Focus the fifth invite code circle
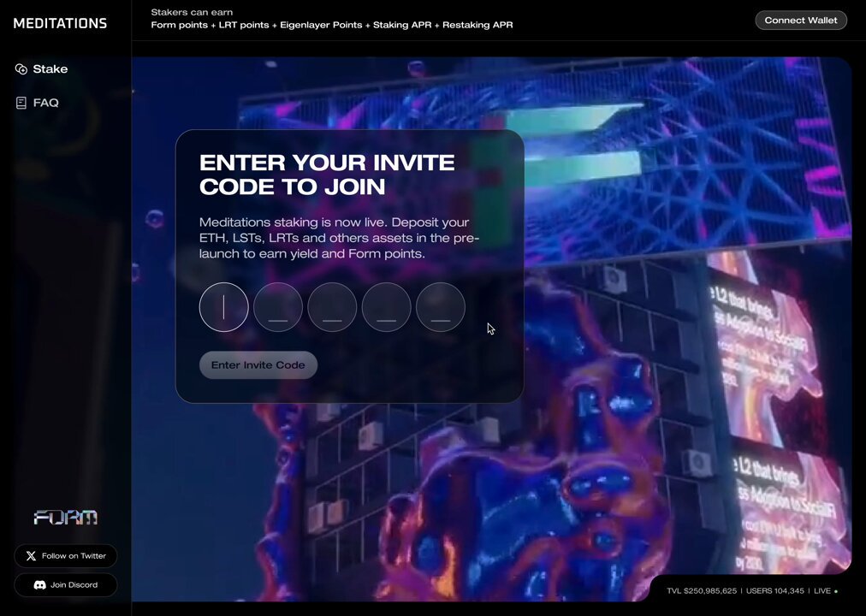866x616 pixels. pyautogui.click(x=440, y=307)
